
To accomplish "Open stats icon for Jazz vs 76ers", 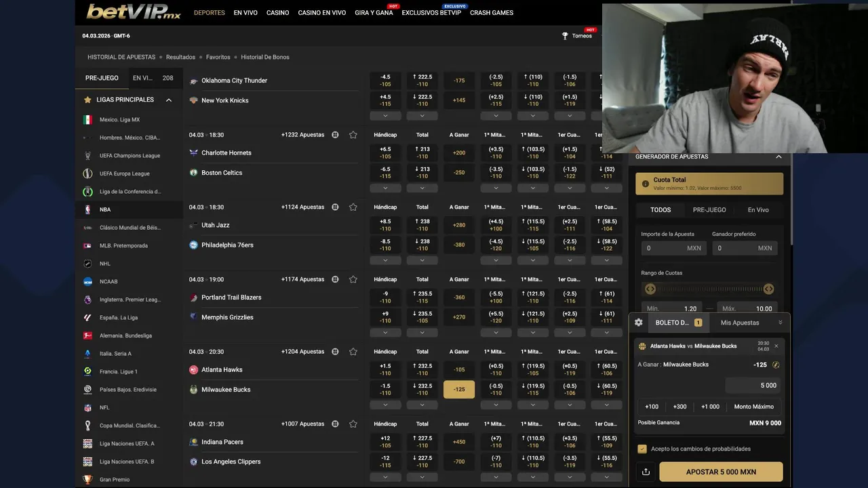I will (x=335, y=207).
